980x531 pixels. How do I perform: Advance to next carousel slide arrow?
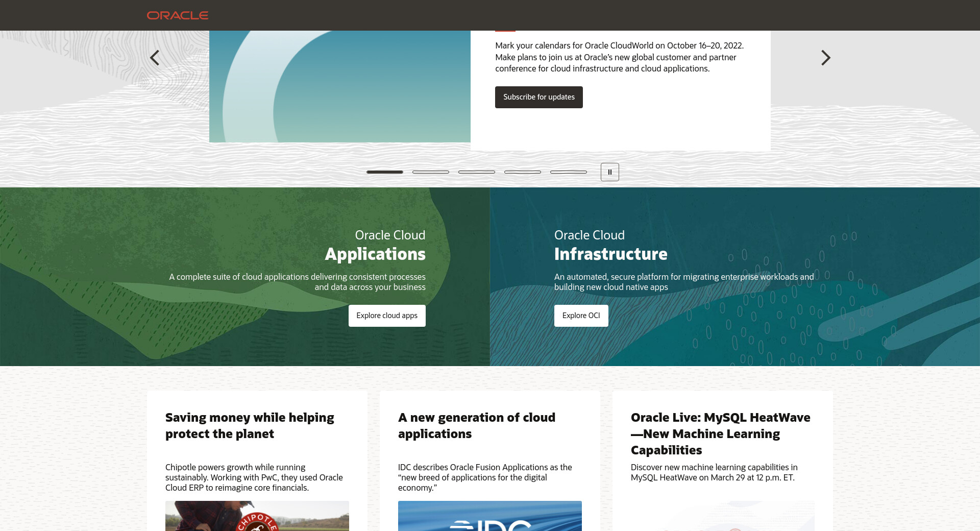pyautogui.click(x=825, y=58)
